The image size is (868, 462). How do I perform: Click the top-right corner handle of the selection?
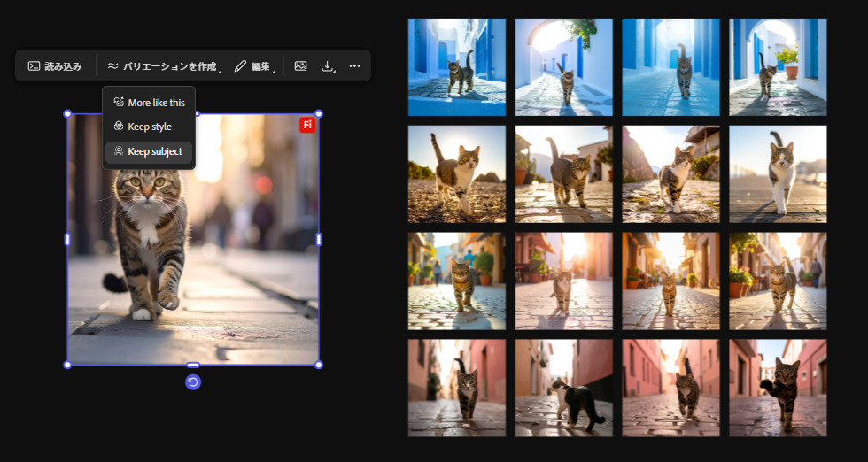[319, 114]
